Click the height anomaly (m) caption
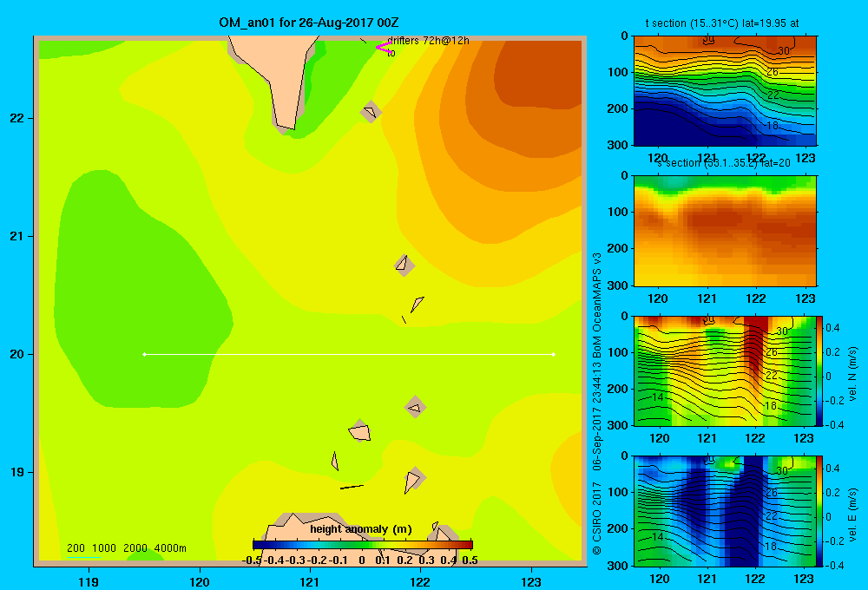Screen dimensions: 868x590 coord(361,529)
